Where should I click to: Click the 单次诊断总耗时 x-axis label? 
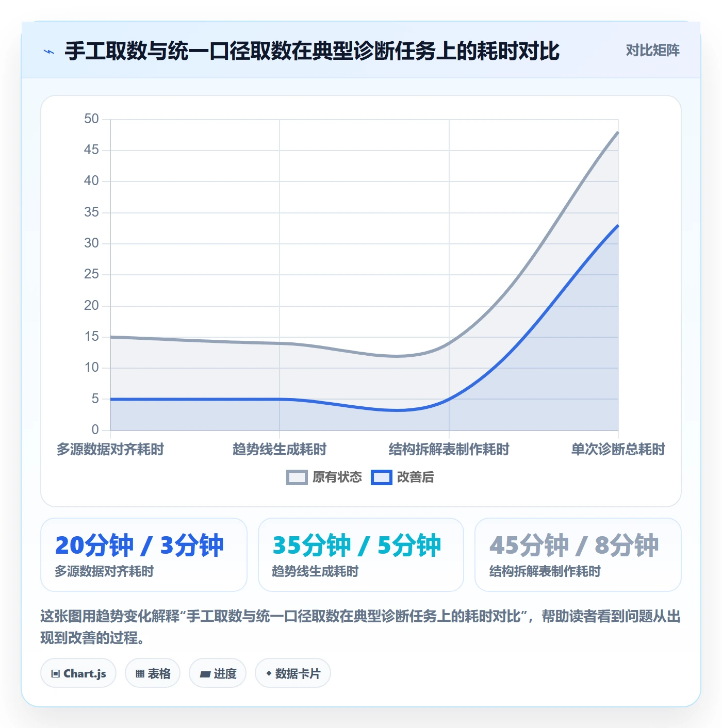pos(618,449)
